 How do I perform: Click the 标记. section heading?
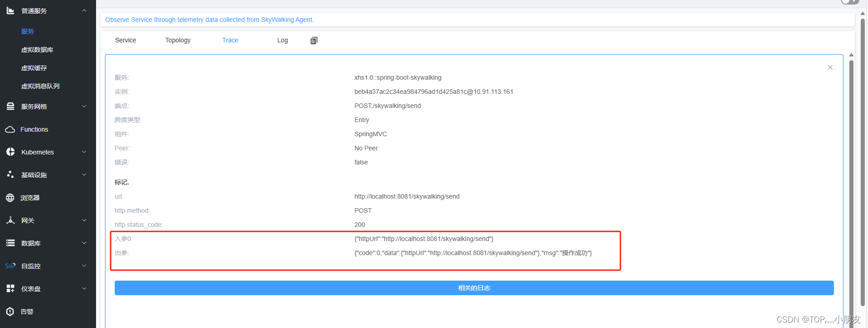(122, 182)
